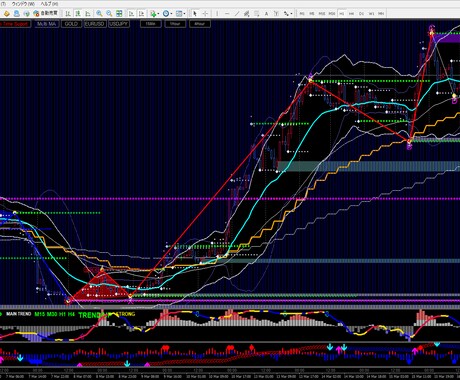Viewport: 460px width, 380px height.
Task: Toggle chart shift icon
Action: 142,13
